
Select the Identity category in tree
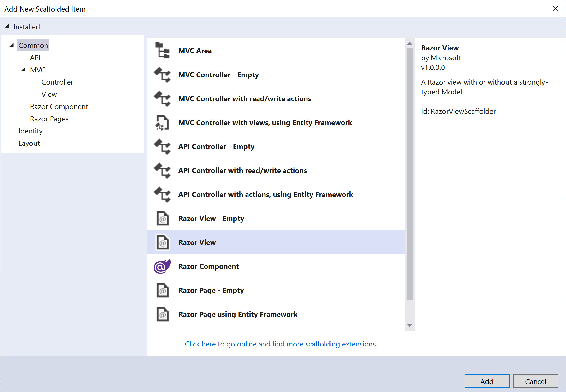pyautogui.click(x=30, y=131)
